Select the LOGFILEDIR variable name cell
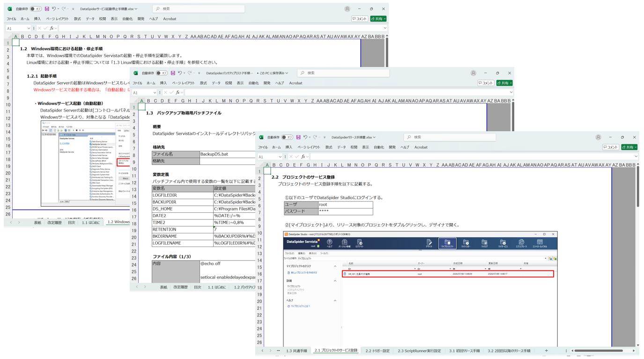Image resolution: width=644 pixels, height=359 pixels. 183,195
